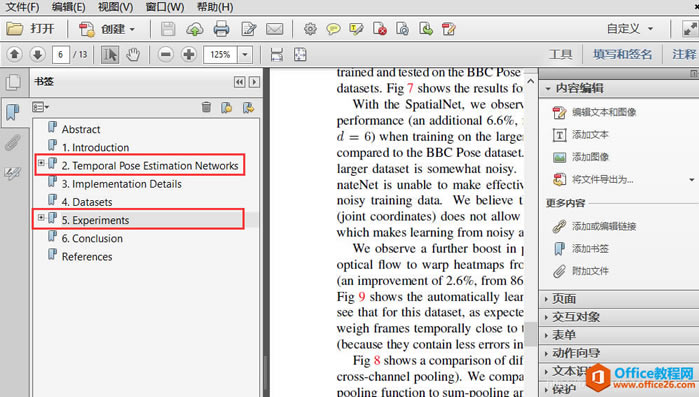Click the print icon in toolbar
Image resolution: width=699 pixels, height=397 pixels.
coord(221,29)
